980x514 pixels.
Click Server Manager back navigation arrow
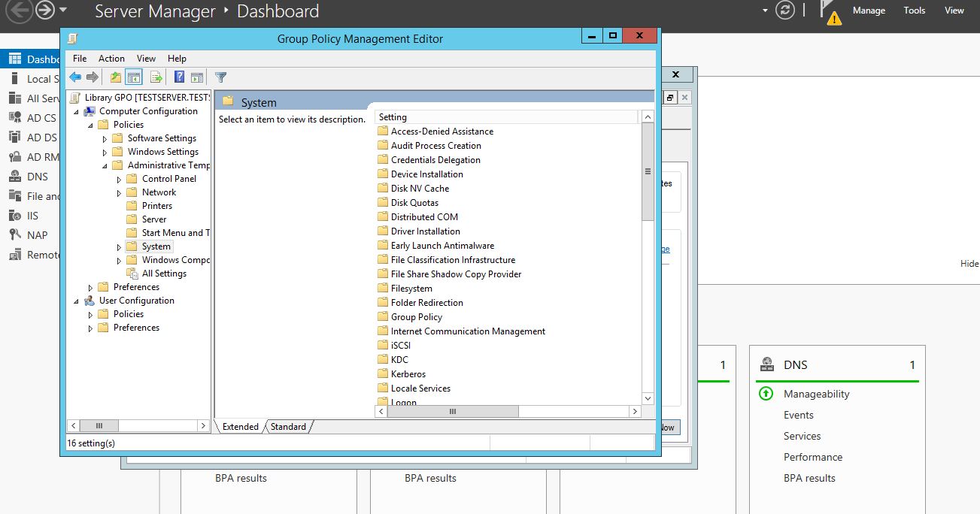coord(19,11)
